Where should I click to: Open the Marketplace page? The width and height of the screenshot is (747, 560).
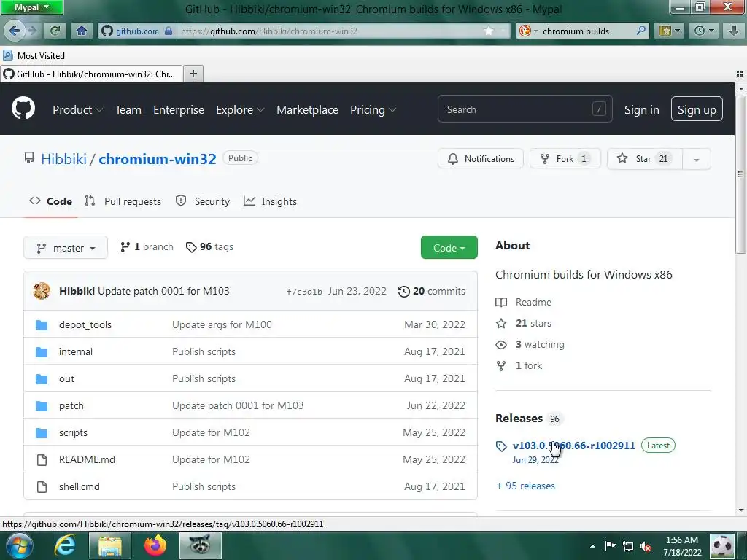coord(307,109)
